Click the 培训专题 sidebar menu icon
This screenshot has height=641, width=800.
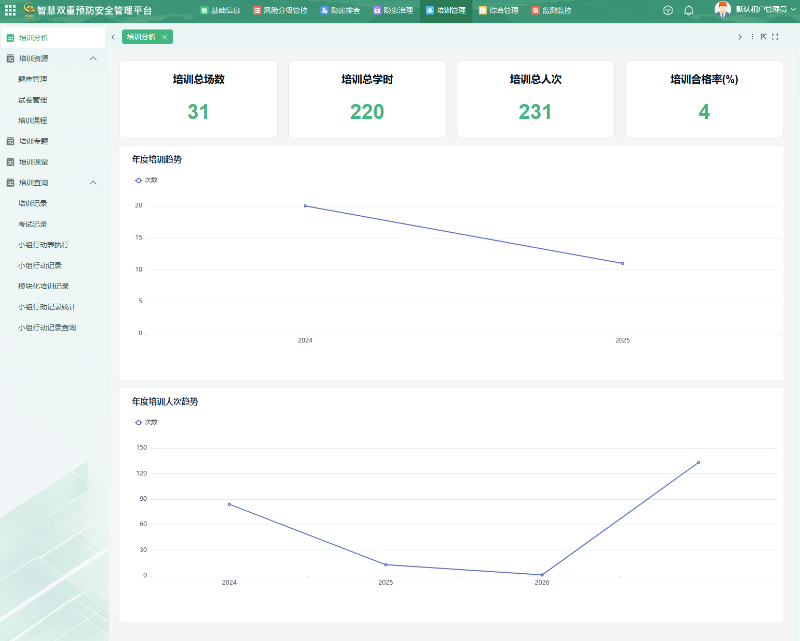click(10, 141)
